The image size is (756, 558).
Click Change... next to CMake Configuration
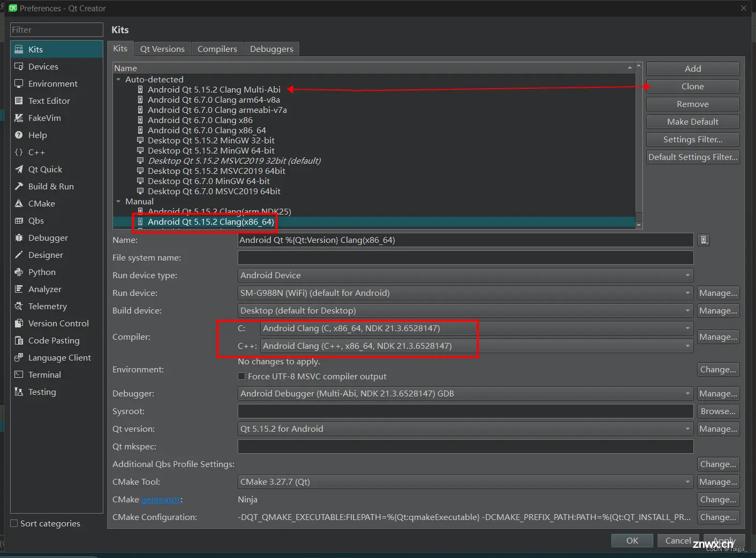(718, 517)
